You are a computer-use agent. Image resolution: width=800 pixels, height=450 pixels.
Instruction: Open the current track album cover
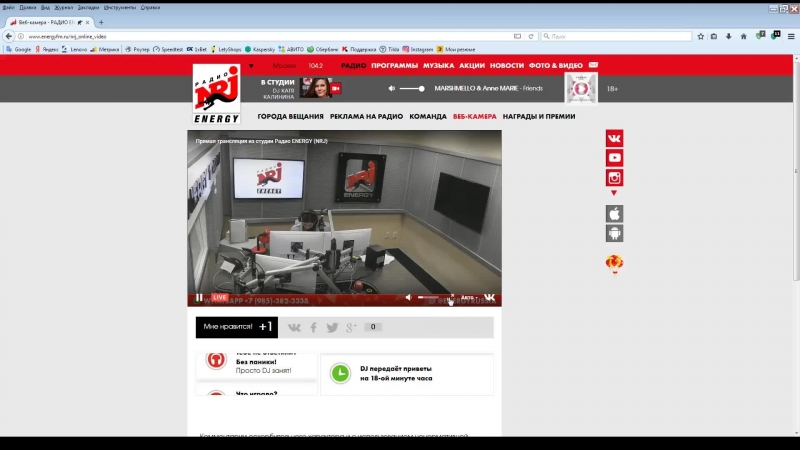coord(581,88)
